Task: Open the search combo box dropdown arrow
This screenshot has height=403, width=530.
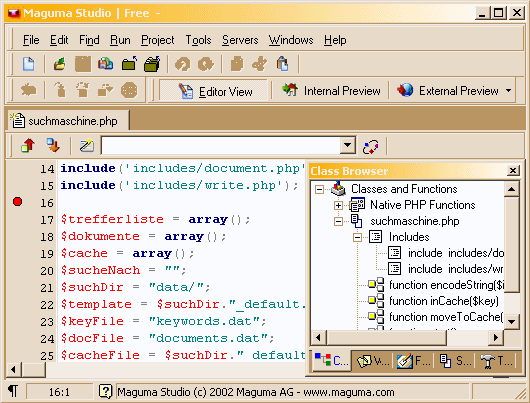Action: tap(347, 145)
